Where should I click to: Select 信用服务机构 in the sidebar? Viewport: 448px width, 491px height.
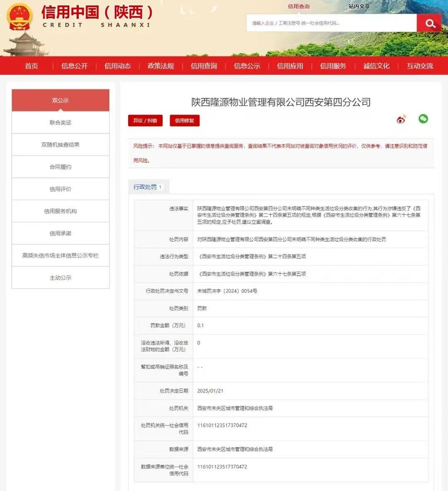pyautogui.click(x=60, y=212)
